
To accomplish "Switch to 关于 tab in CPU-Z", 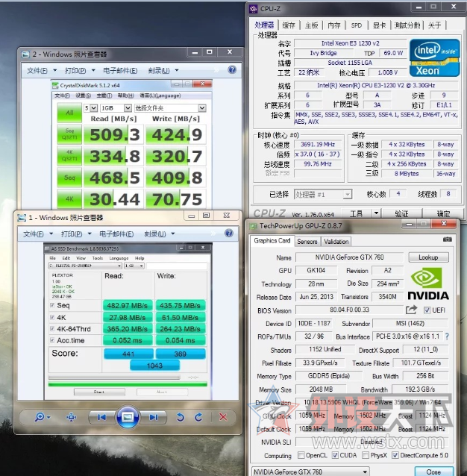I will tap(435, 25).
